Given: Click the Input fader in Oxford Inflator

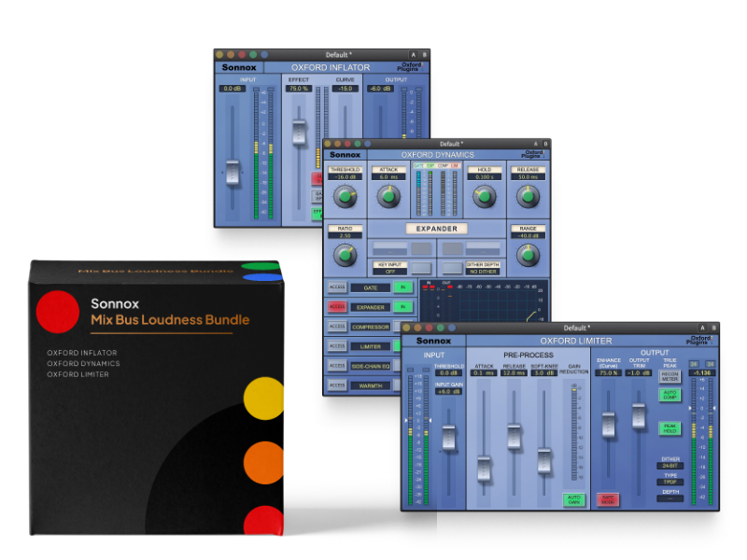Looking at the screenshot, I should tap(233, 173).
